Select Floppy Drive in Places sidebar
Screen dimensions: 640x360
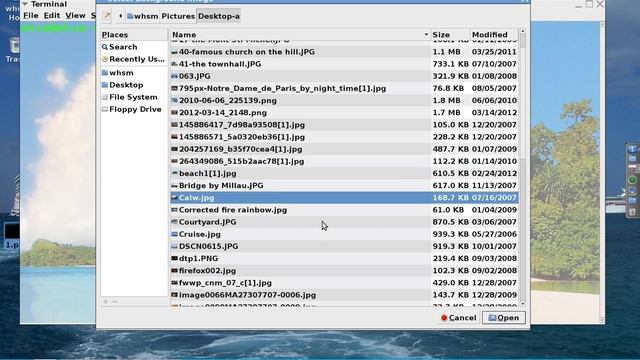(134, 109)
